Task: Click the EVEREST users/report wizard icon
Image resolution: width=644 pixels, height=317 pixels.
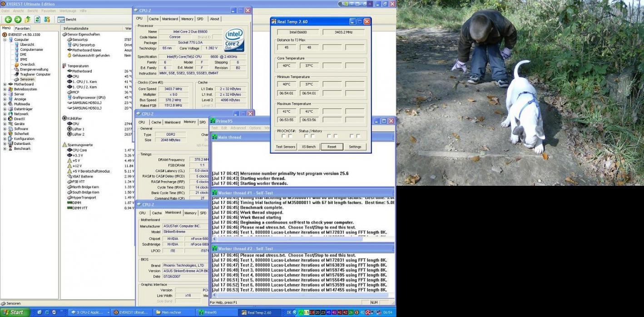Action: coord(47,20)
